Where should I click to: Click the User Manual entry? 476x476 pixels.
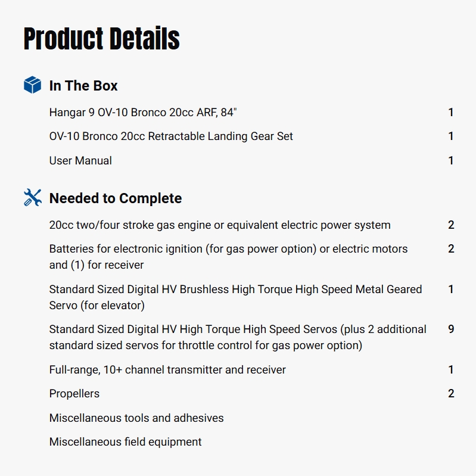(x=80, y=160)
